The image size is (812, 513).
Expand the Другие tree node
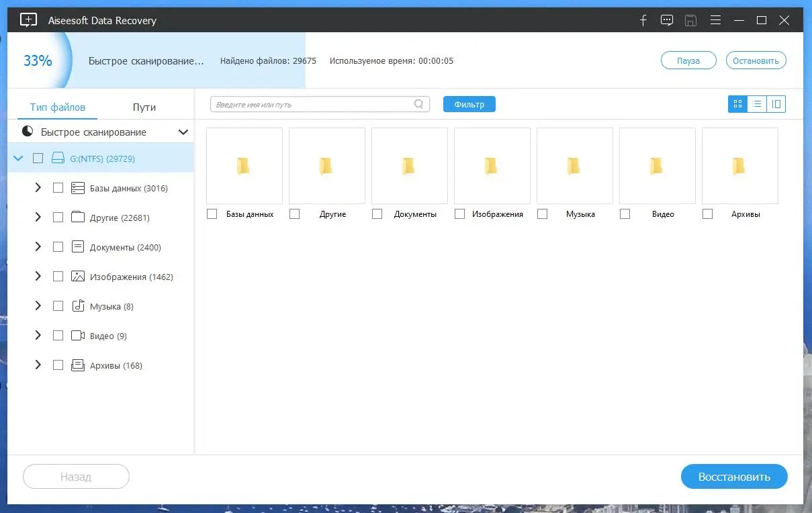pyautogui.click(x=38, y=218)
